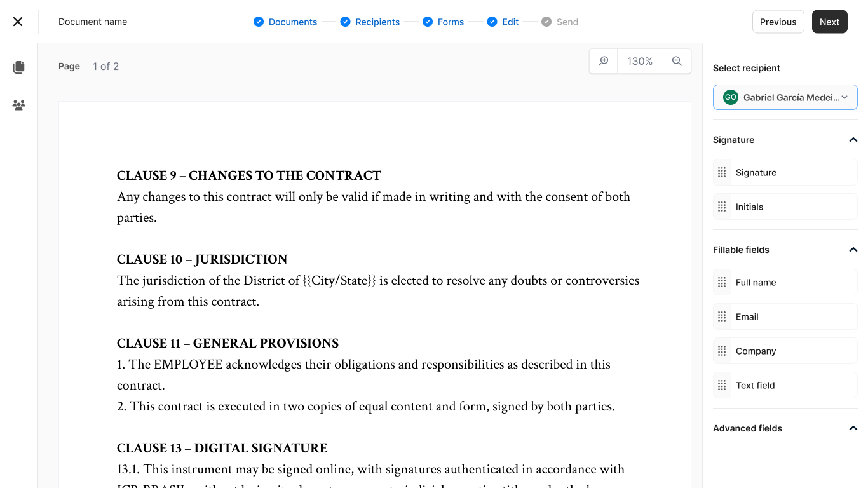Viewport: 868px width, 488px height.
Task: Click the GO recipient avatar badge
Action: click(729, 97)
